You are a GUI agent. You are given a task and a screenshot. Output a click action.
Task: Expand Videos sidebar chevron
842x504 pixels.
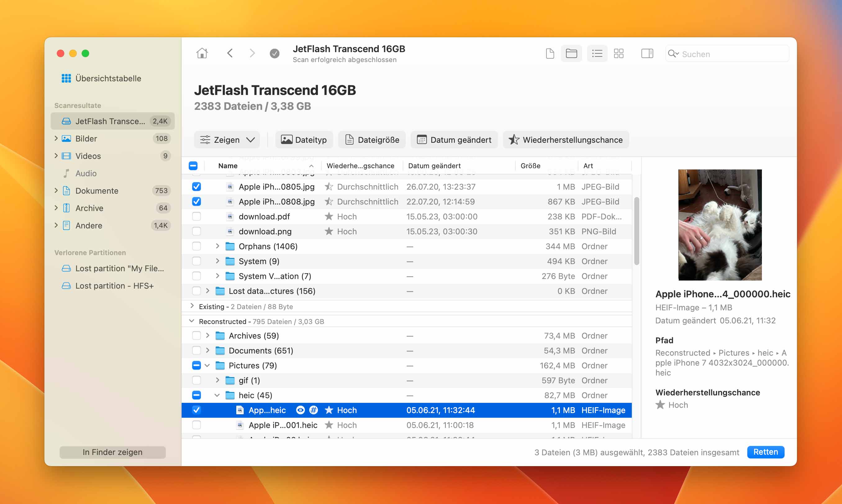click(56, 156)
